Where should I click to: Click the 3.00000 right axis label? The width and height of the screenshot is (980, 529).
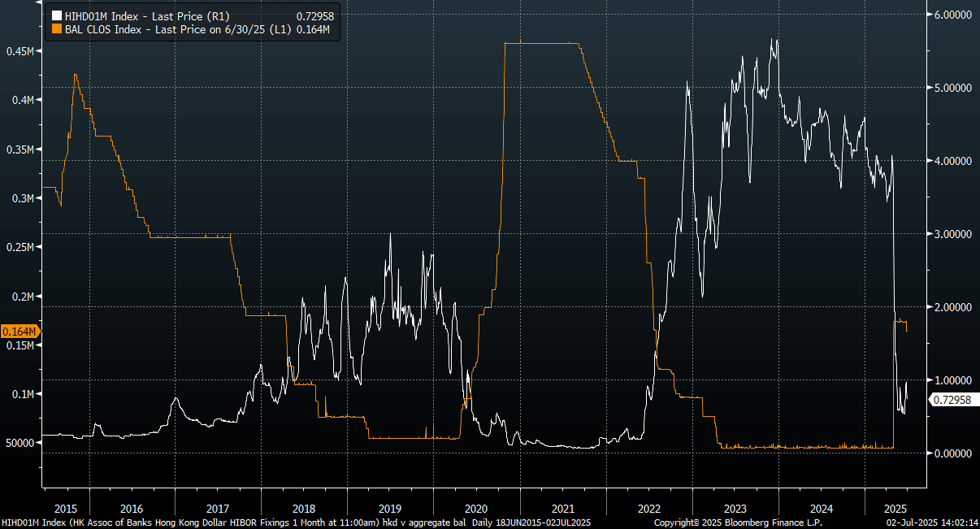(951, 234)
